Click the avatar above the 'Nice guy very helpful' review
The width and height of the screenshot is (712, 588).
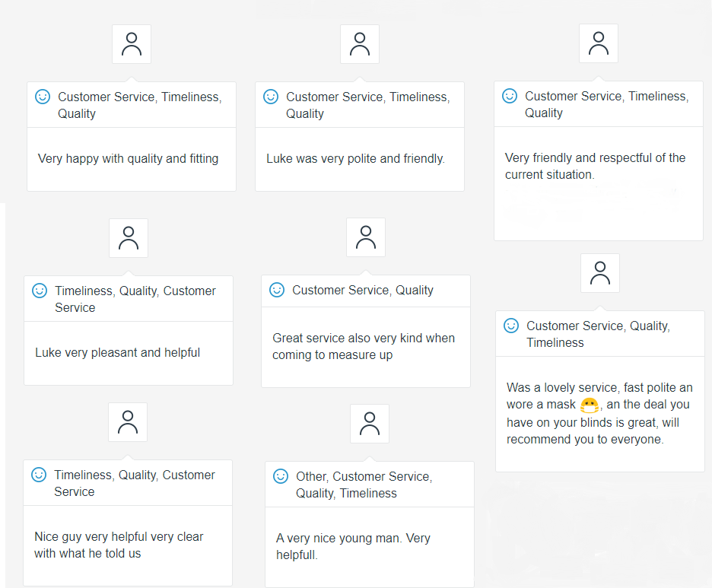pos(128,422)
